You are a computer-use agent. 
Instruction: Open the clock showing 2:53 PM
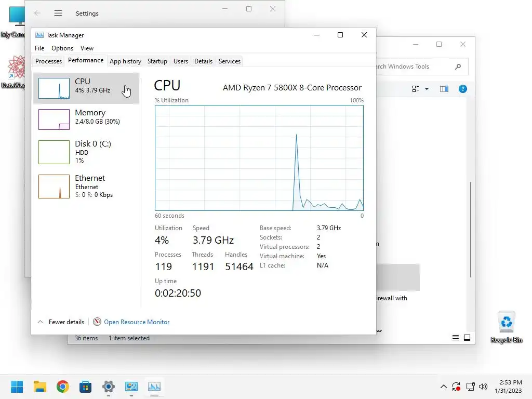coord(508,387)
